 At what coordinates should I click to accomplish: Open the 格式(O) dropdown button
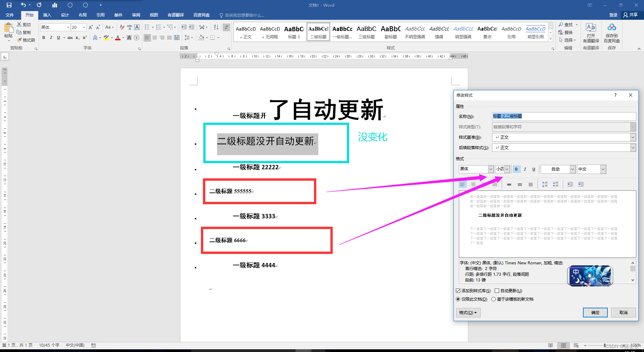pyautogui.click(x=468, y=313)
